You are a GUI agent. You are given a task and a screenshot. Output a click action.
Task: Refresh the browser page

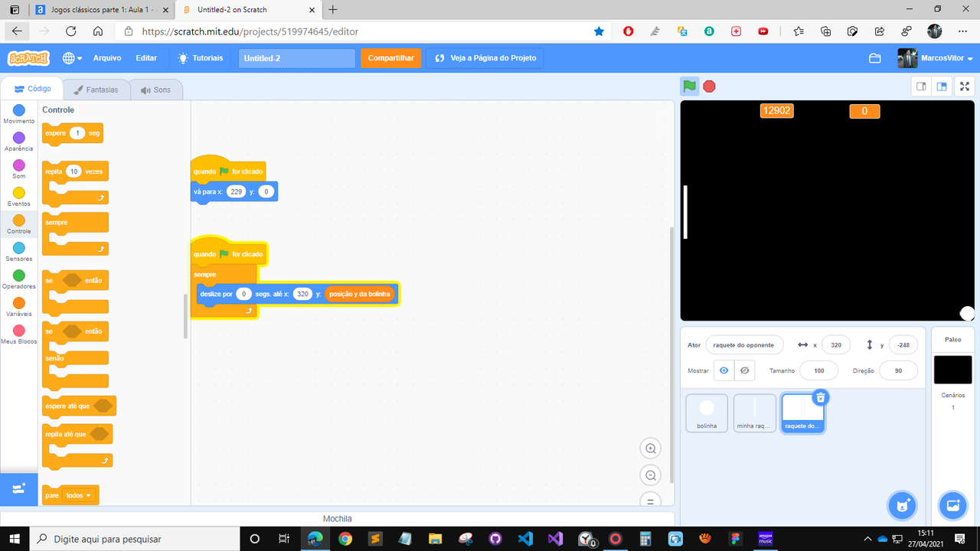(x=70, y=31)
